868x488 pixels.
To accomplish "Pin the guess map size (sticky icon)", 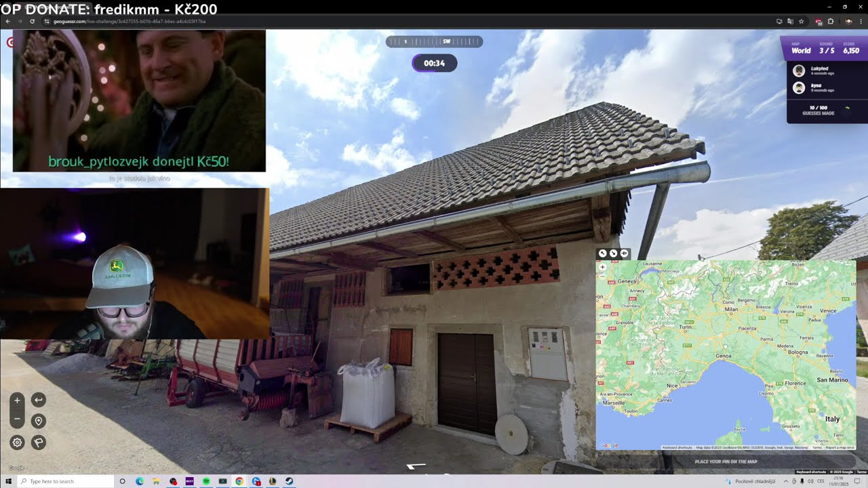I will pos(625,253).
